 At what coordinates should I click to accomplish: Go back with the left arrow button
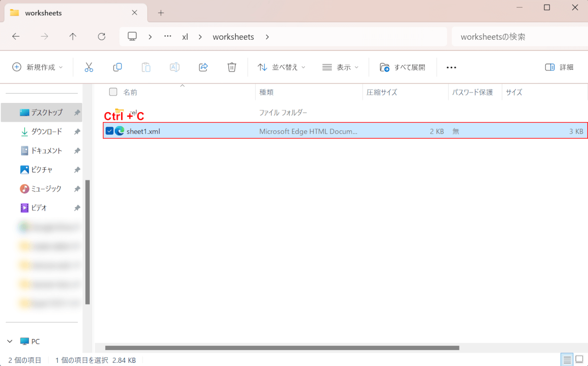(x=16, y=37)
